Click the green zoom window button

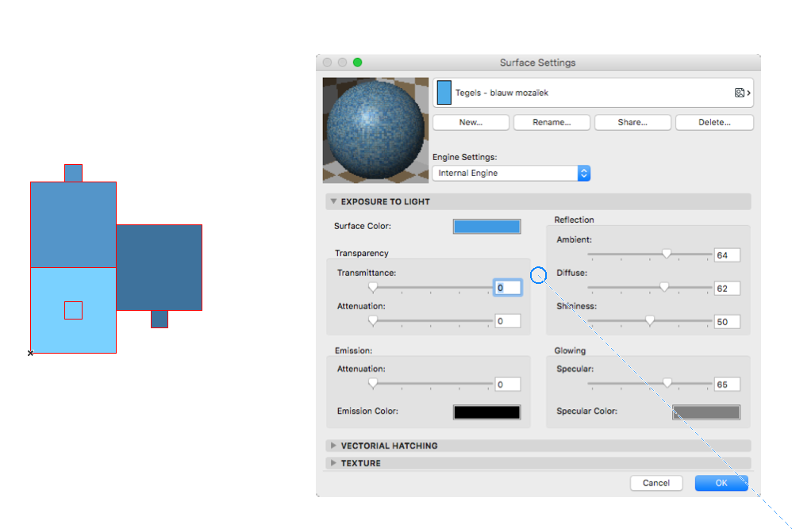click(x=357, y=63)
